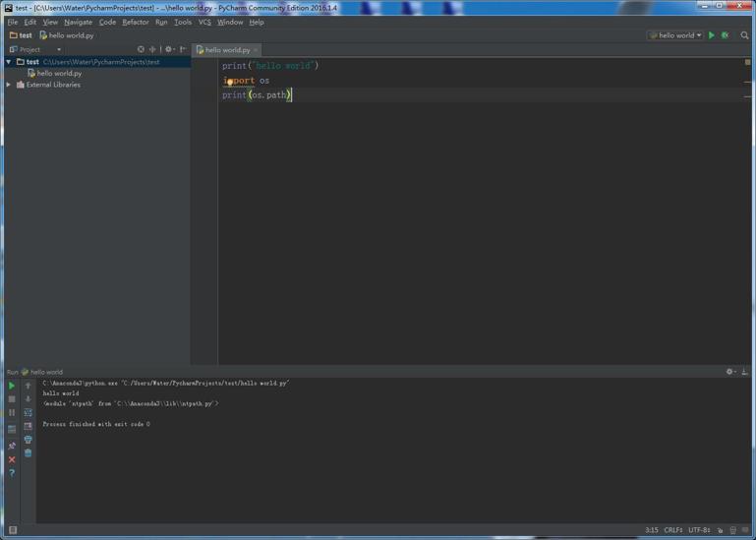The image size is (756, 540).
Task: Click the 'hello world' Run tab label
Action: (x=42, y=372)
